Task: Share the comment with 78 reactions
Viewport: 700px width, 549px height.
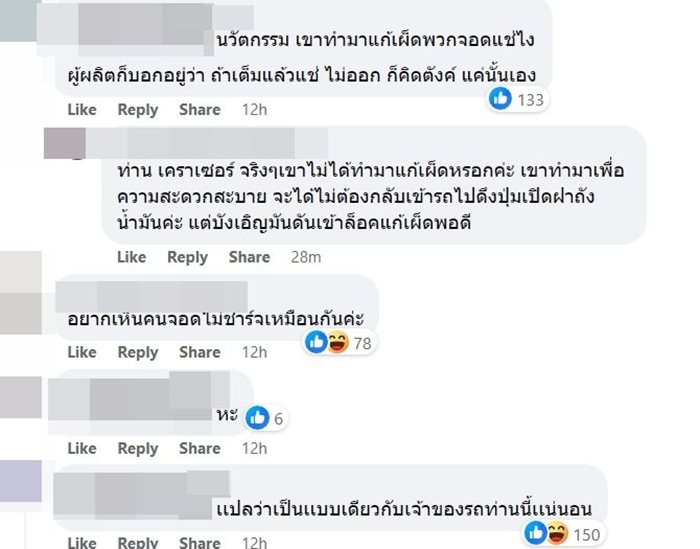Action: pos(200,352)
